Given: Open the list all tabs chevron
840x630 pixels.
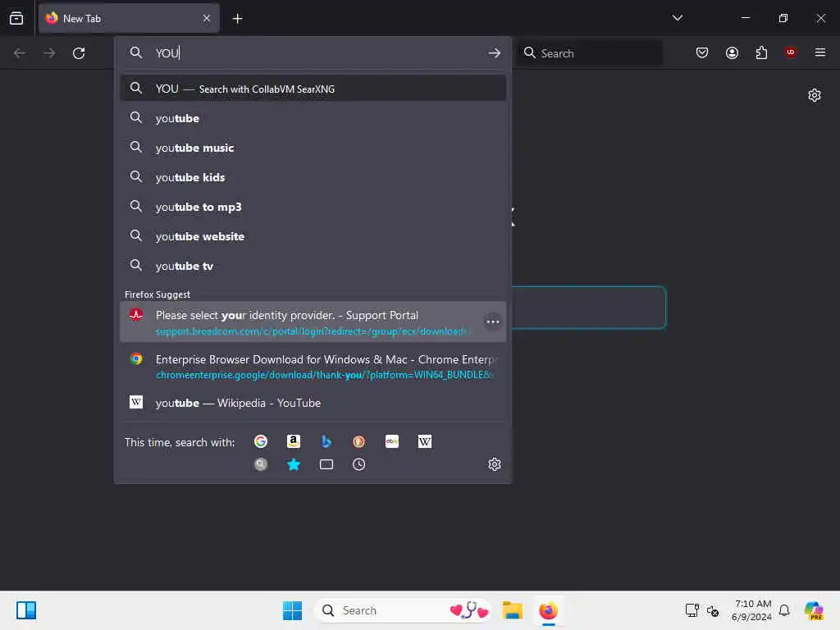Looking at the screenshot, I should click(x=677, y=18).
